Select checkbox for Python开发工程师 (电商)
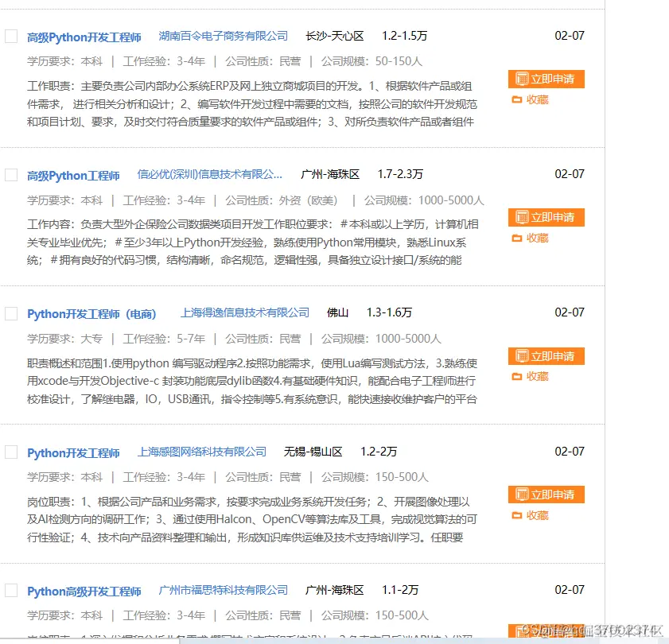Image resolution: width=669 pixels, height=644 pixels. (11, 313)
